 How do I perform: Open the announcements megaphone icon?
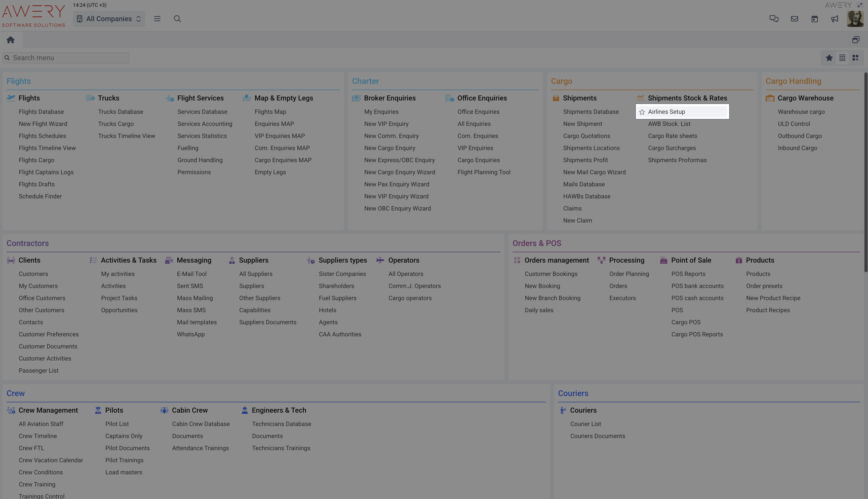pyautogui.click(x=835, y=19)
